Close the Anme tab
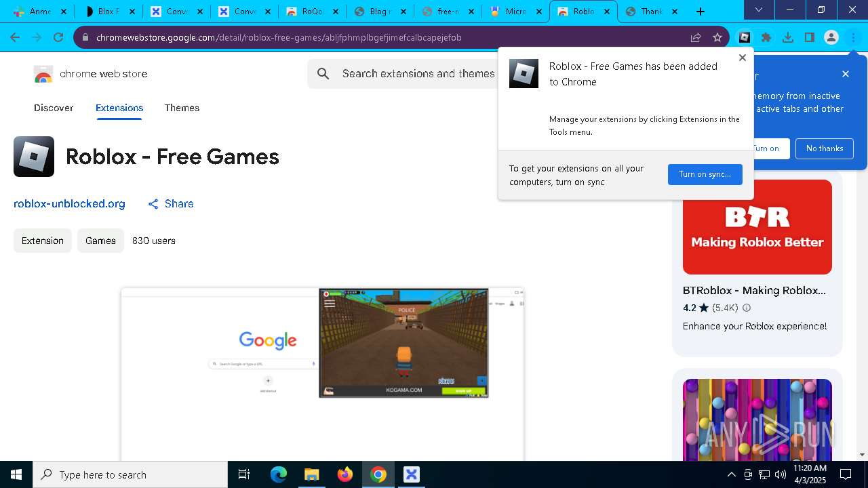868x488 pixels. click(x=64, y=12)
